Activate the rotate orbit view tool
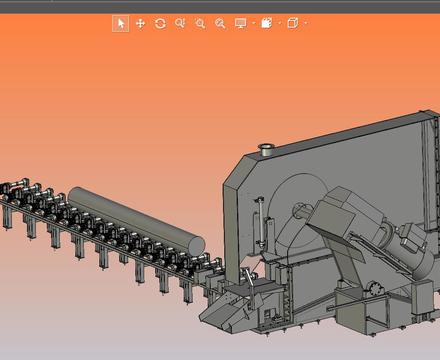 [160, 24]
